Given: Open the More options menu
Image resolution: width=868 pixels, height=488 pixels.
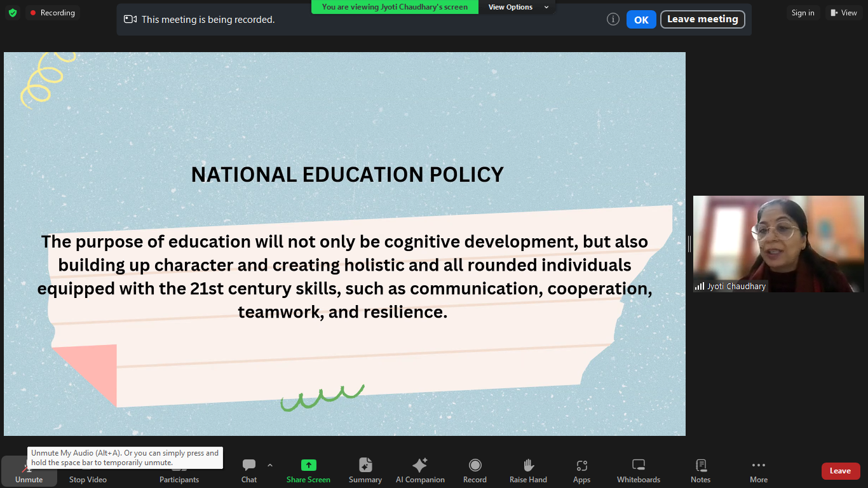Looking at the screenshot, I should 759,471.
